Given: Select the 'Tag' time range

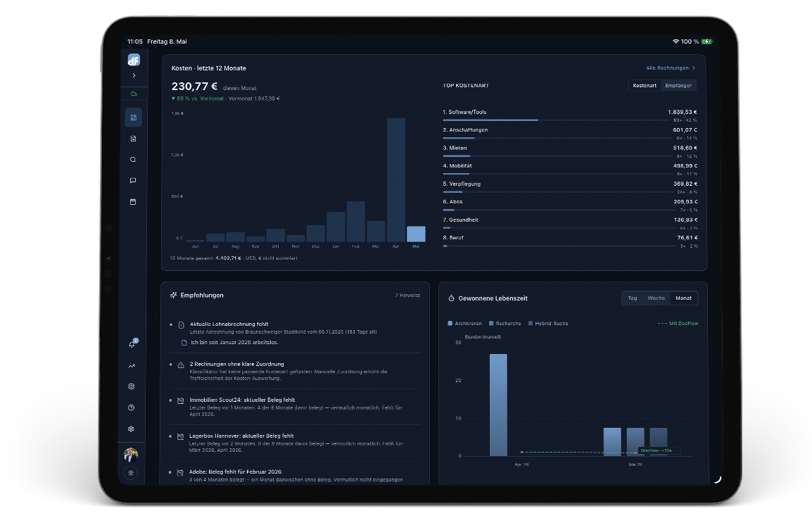Looking at the screenshot, I should [x=633, y=298].
